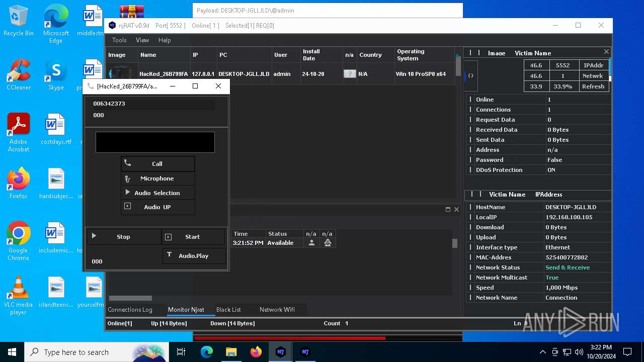Select victim row HacKed_26B799FA
Image resolution: width=644 pixels, height=362 pixels.
pos(280,74)
